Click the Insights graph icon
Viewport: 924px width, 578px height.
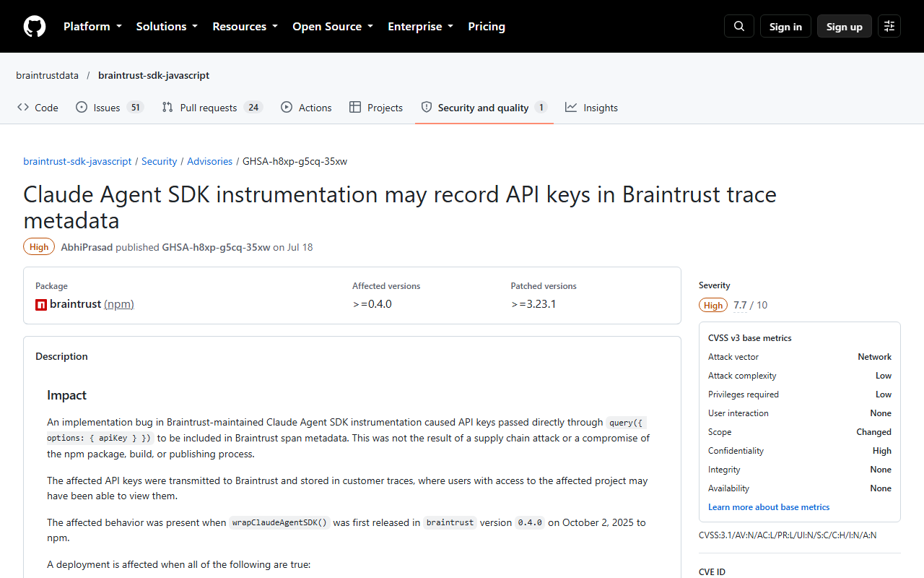571,107
